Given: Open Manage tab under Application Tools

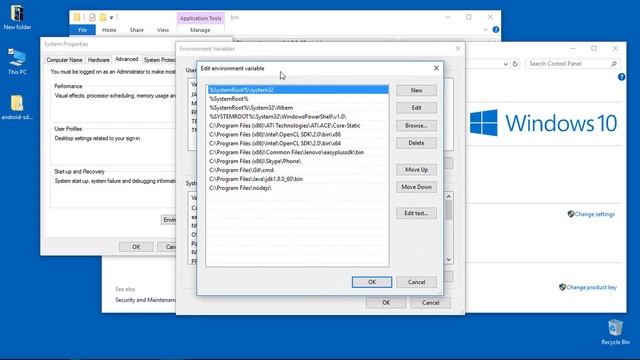Looking at the screenshot, I should point(200,30).
